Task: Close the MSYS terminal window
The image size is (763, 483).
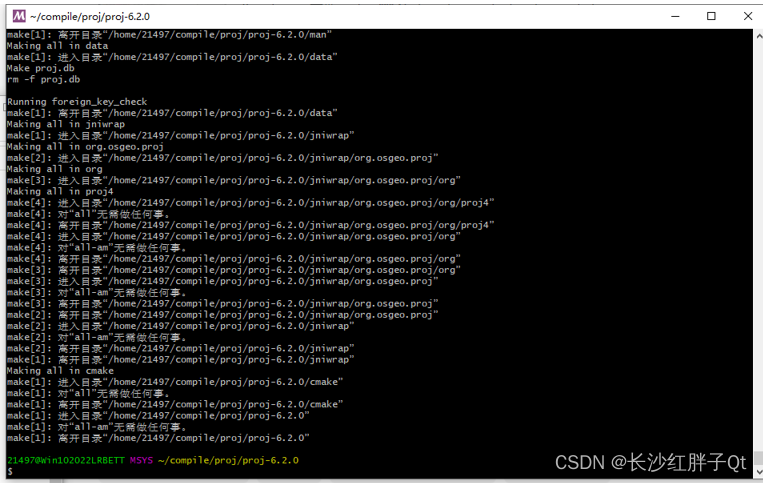Action: 748,16
